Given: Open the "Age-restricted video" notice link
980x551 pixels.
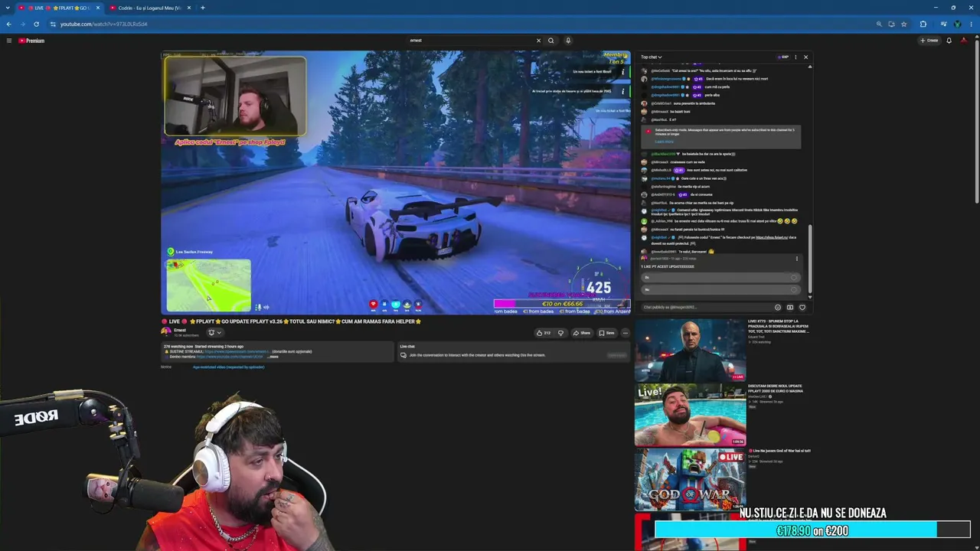Looking at the screenshot, I should (228, 367).
